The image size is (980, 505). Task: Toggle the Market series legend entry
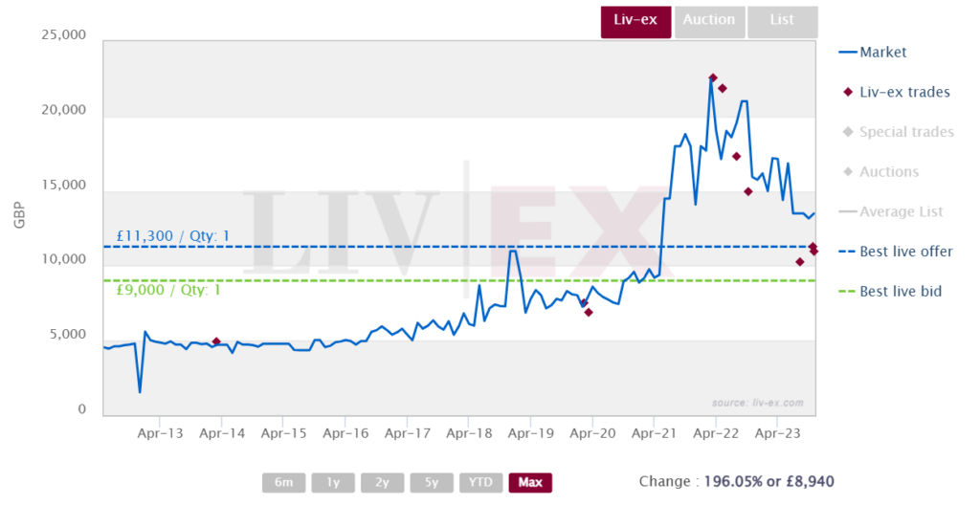[873, 53]
